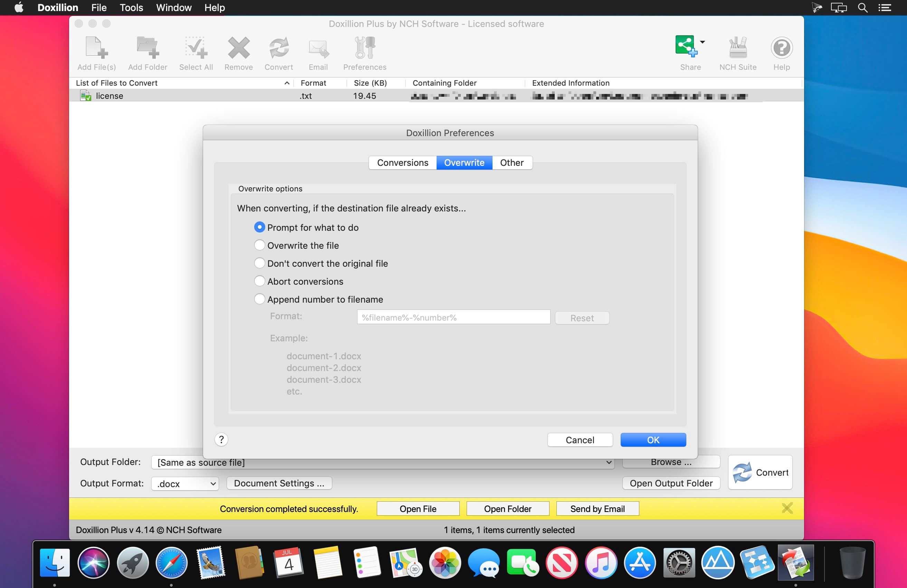This screenshot has height=588, width=907.
Task: Select Overwrite the file option
Action: pyautogui.click(x=259, y=245)
